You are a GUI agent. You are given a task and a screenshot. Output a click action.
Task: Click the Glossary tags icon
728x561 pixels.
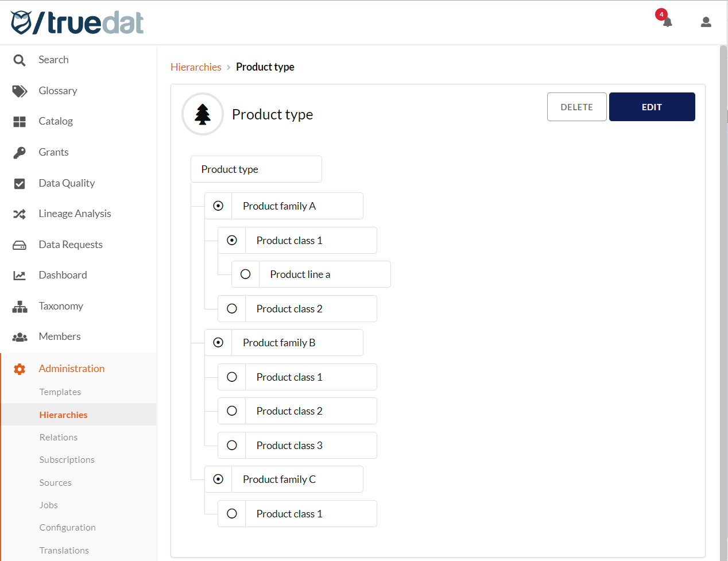[20, 91]
